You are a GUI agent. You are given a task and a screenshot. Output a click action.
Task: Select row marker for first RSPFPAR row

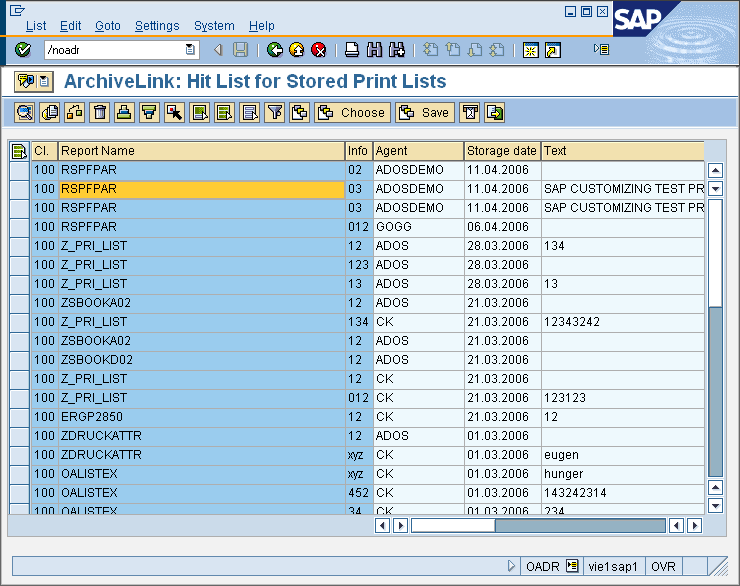19,170
